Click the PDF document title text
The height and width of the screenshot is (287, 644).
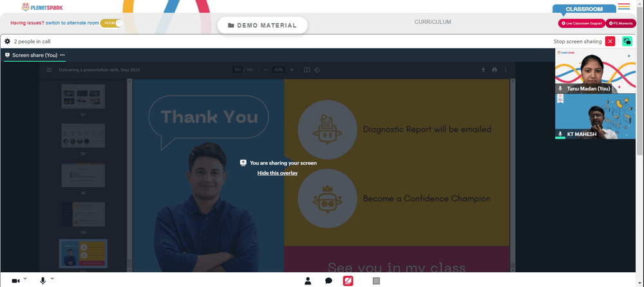(x=99, y=69)
